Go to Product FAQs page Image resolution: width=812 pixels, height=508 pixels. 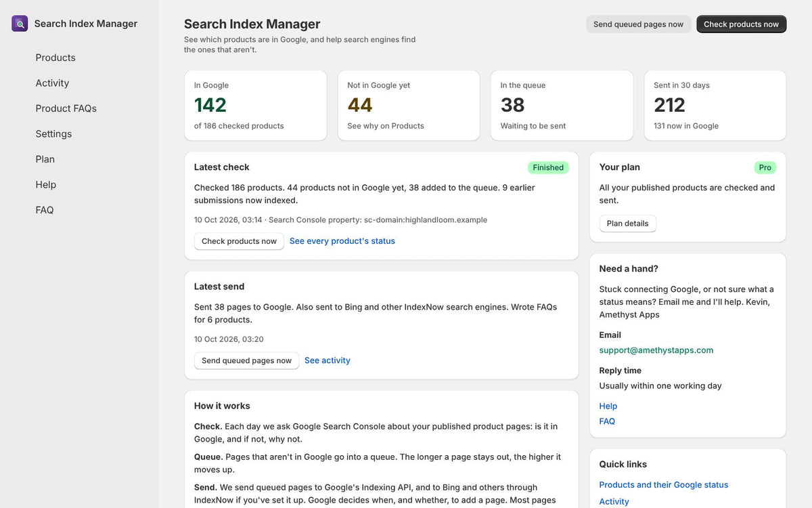point(66,108)
